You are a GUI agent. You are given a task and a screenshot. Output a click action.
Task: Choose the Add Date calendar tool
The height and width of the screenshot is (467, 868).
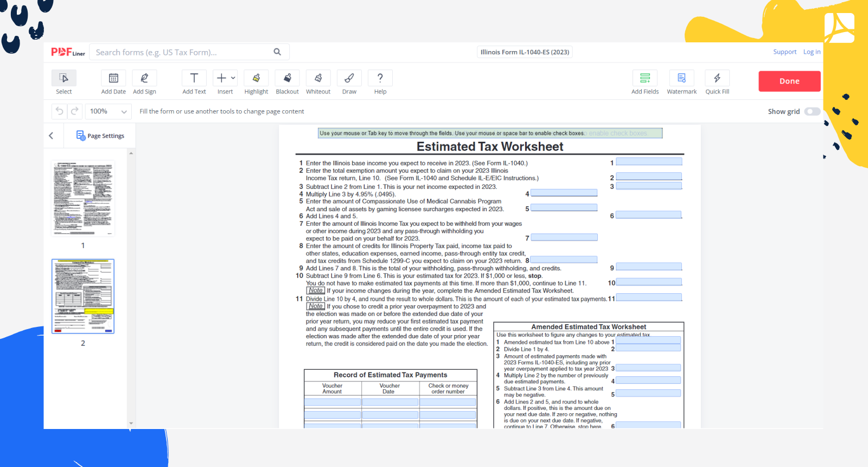pos(113,78)
